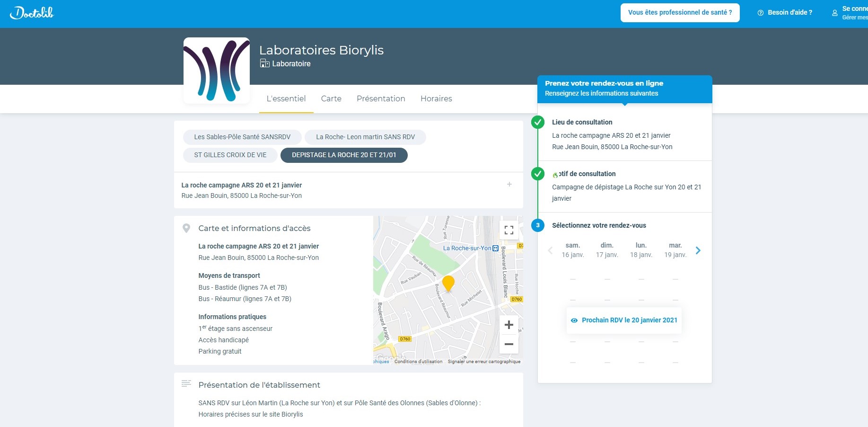868x427 pixels.
Task: Toggle map fullscreen view
Action: point(509,230)
